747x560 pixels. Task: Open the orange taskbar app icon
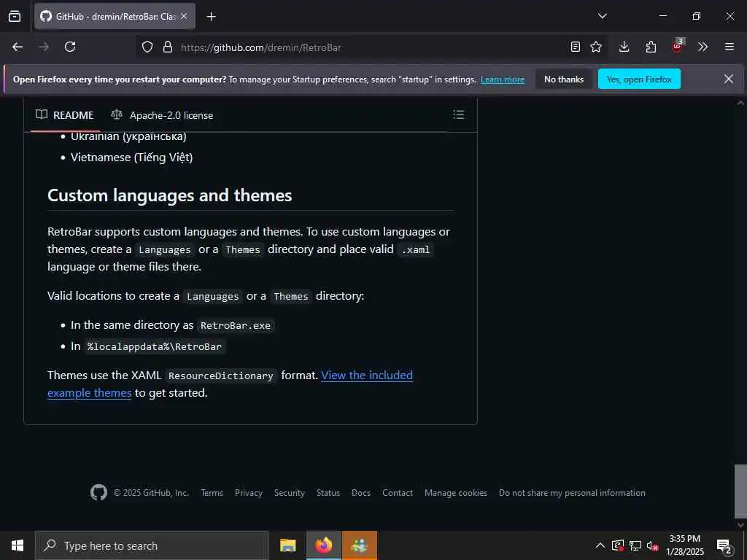click(x=360, y=545)
